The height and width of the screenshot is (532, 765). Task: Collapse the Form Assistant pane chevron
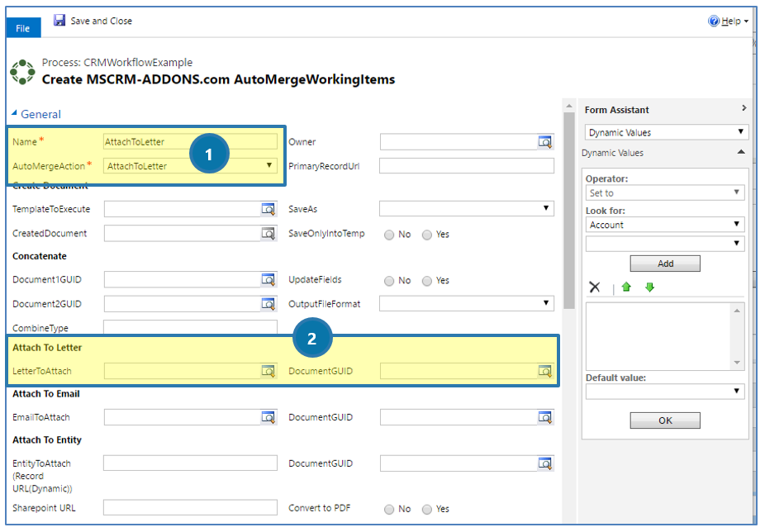(x=744, y=108)
